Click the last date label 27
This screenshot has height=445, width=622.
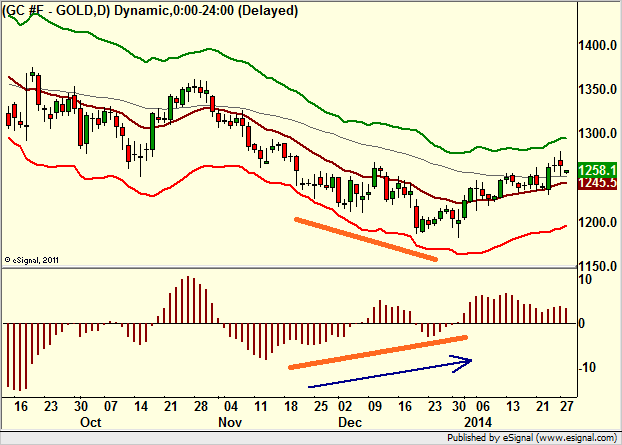pyautogui.click(x=567, y=406)
